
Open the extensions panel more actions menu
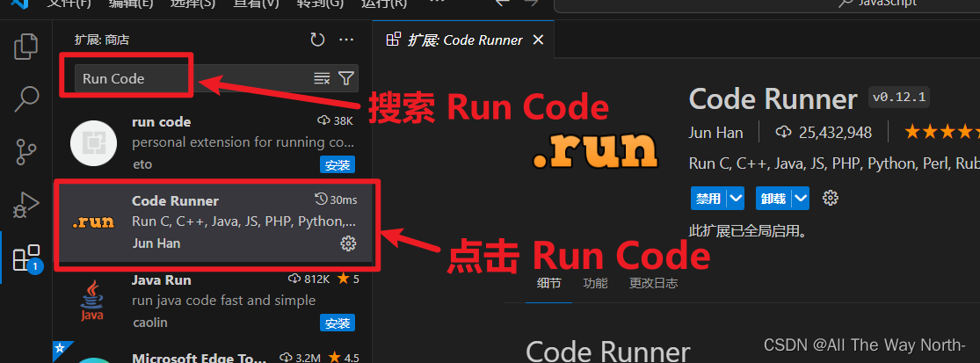coord(346,40)
